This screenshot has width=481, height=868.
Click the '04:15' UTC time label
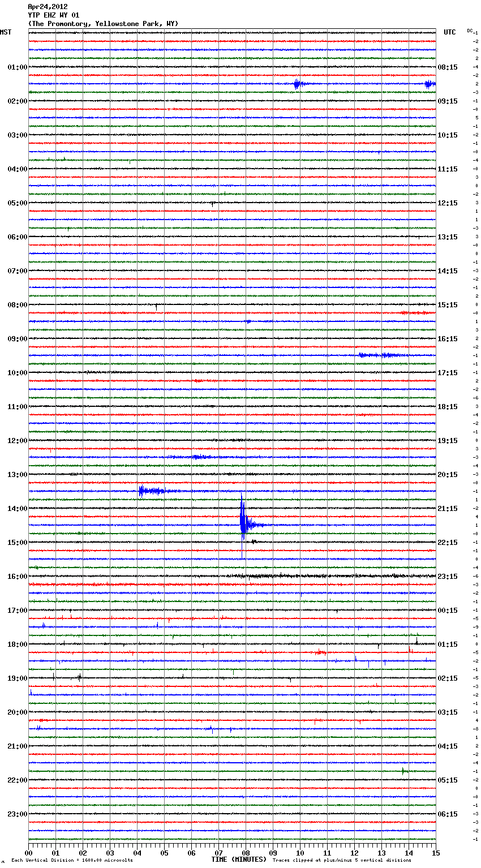pos(448,746)
